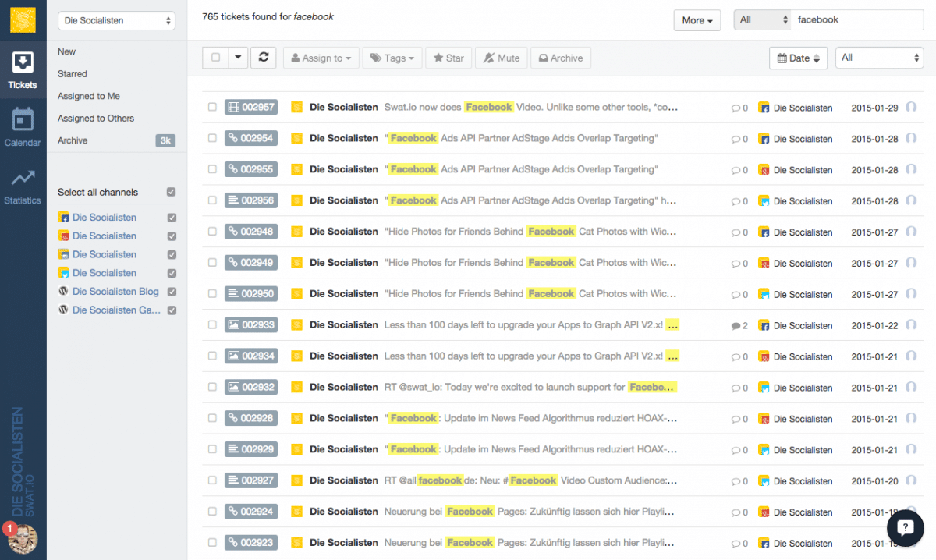Image resolution: width=936 pixels, height=560 pixels.
Task: Open the Die Socialisten Blog channel link
Action: 115,292
